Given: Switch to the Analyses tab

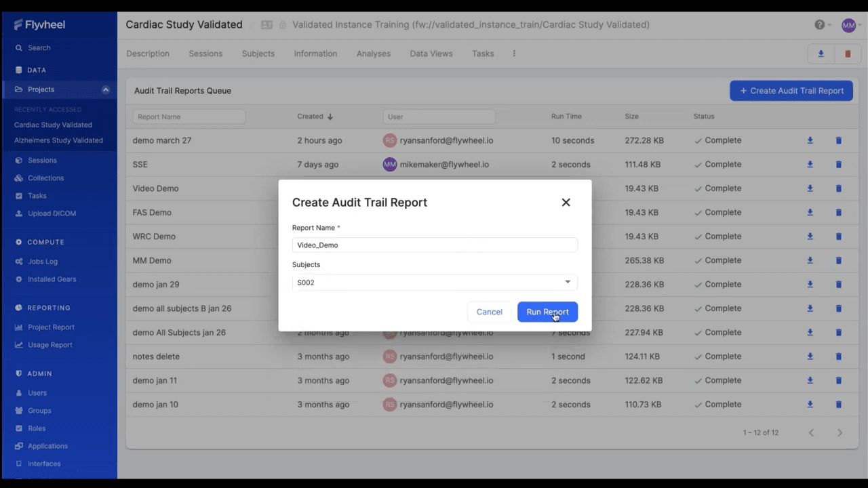Looking at the screenshot, I should coord(373,53).
